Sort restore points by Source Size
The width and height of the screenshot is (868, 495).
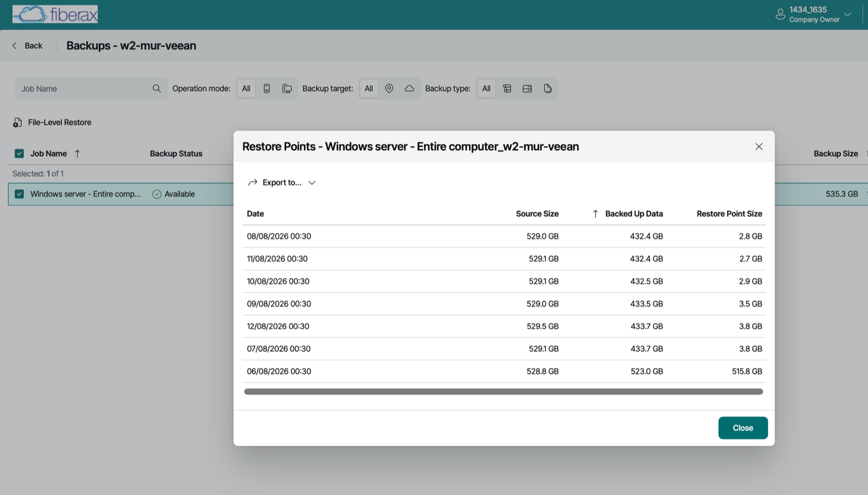point(537,214)
